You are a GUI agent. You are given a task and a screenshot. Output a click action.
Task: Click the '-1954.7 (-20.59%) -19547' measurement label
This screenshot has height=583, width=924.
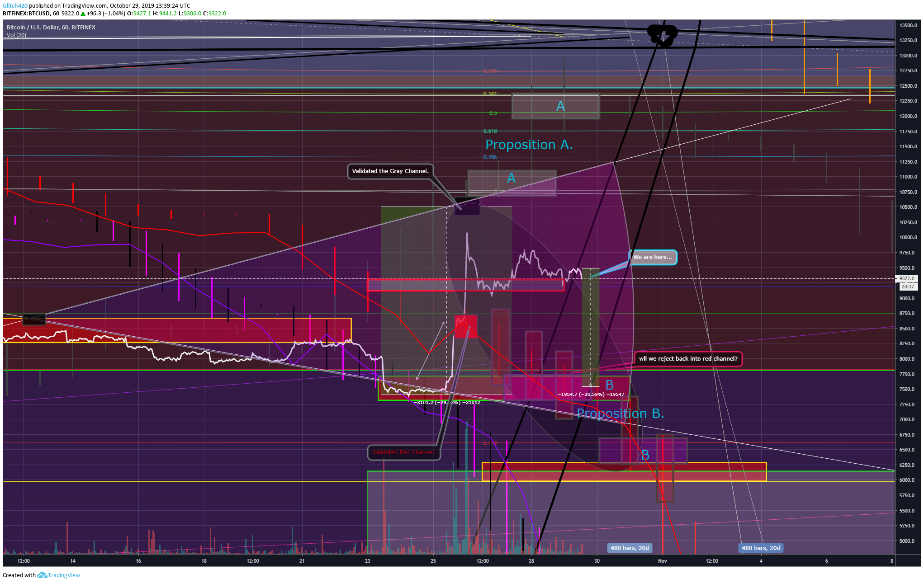coord(591,395)
